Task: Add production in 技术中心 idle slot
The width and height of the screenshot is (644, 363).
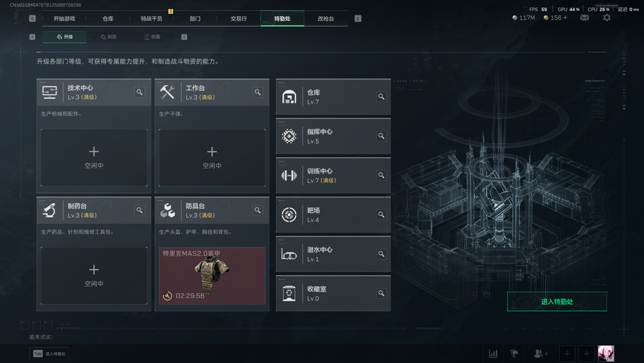Action: point(94,158)
